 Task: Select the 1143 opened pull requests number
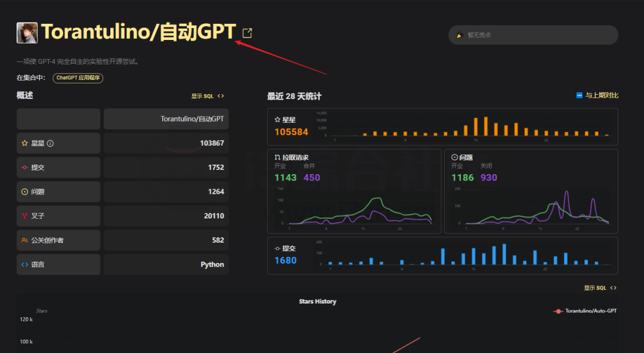pyautogui.click(x=286, y=178)
